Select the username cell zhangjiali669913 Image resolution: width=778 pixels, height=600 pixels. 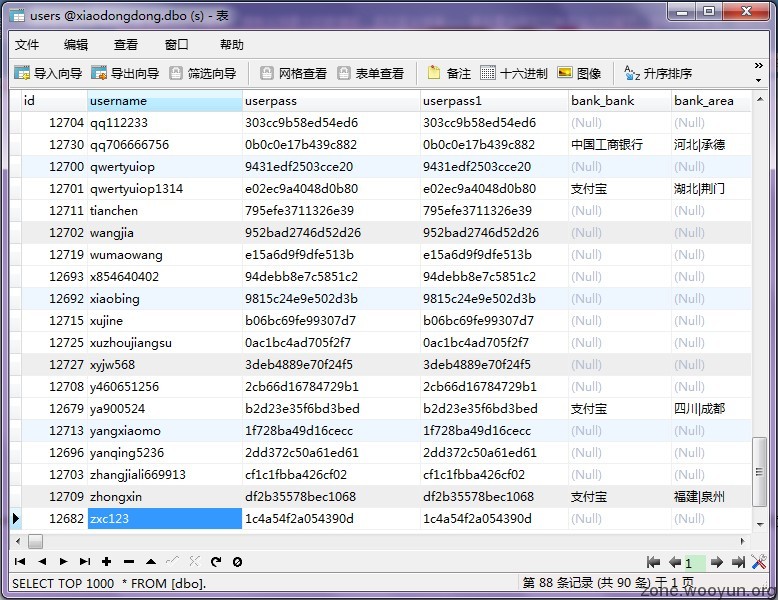tap(165, 474)
